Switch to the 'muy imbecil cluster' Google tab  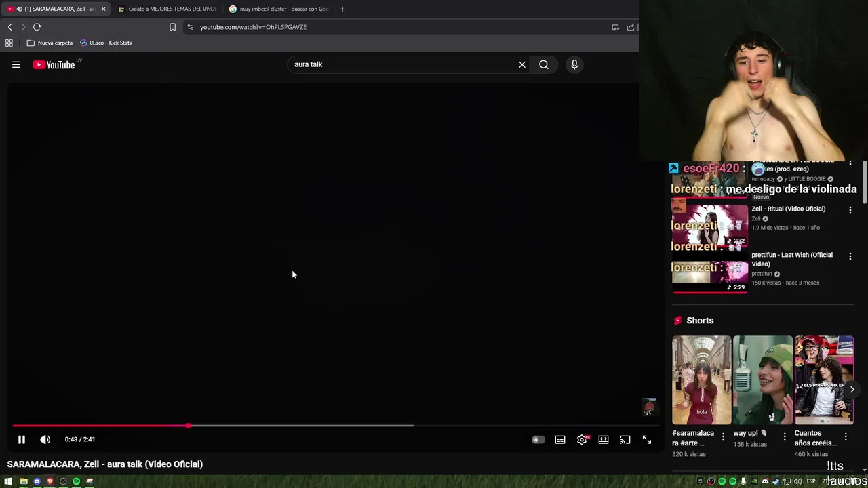(x=278, y=9)
